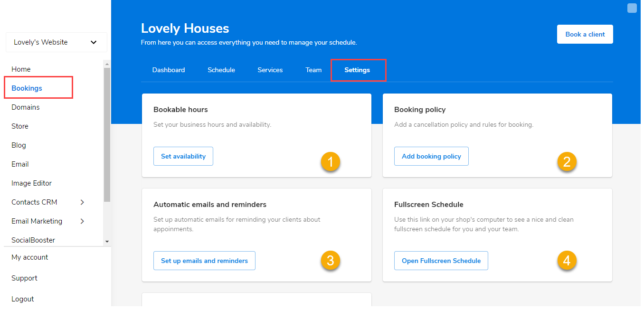Open Email in the sidebar

[x=20, y=164]
